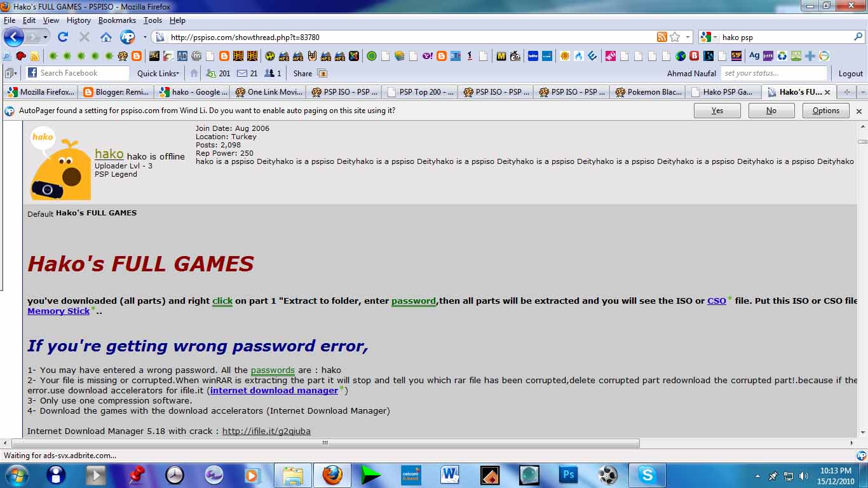Click the volume icon in system tray
Viewport: 868px width, 488px height.
tap(803, 475)
